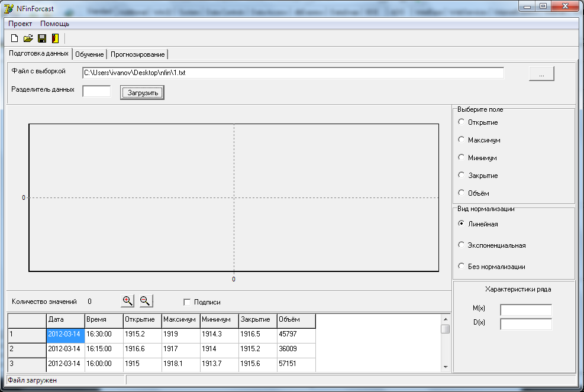Choose Экспоненциальная normalization
The width and height of the screenshot is (584, 392).
tap(461, 245)
